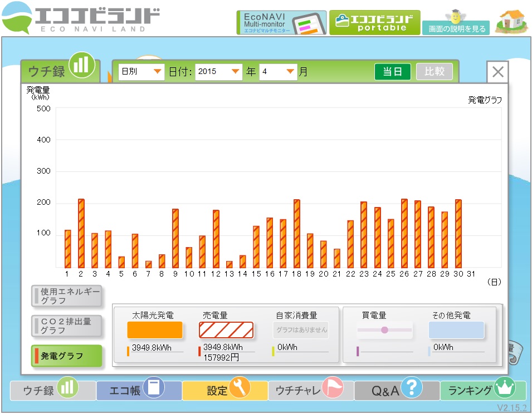Close the graph panel with X
The height and width of the screenshot is (414, 532).
[497, 72]
